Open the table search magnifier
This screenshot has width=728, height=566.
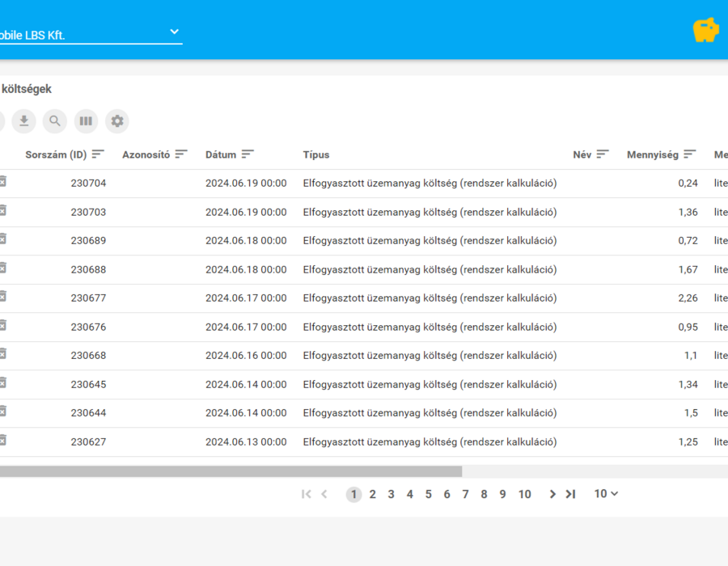point(55,121)
